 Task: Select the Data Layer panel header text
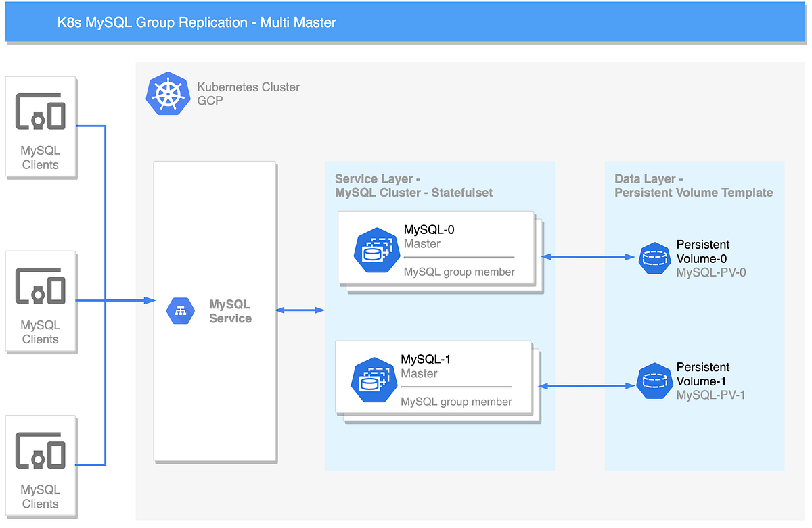tap(693, 186)
